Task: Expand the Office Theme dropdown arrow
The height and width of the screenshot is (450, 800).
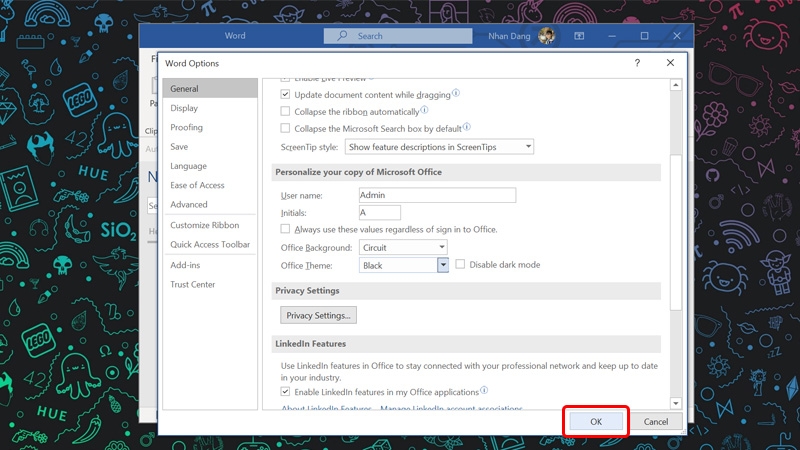Action: pos(443,265)
